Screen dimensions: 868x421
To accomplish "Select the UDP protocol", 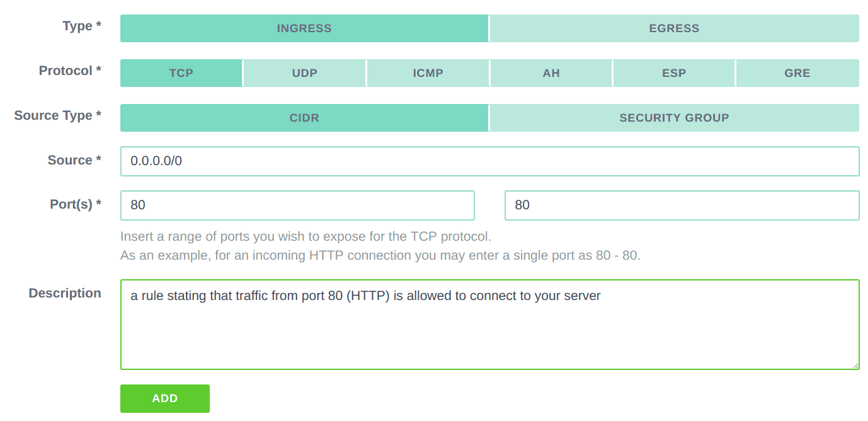I will click(304, 72).
